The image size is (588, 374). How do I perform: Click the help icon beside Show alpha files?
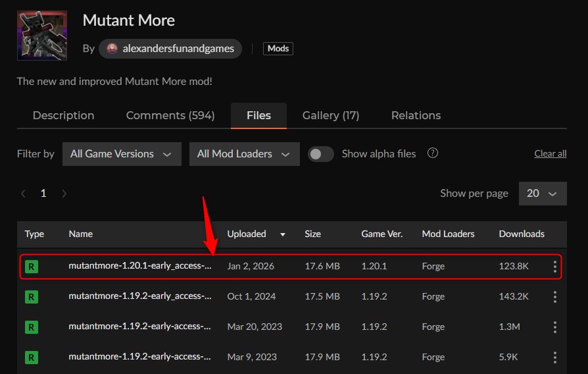click(433, 153)
